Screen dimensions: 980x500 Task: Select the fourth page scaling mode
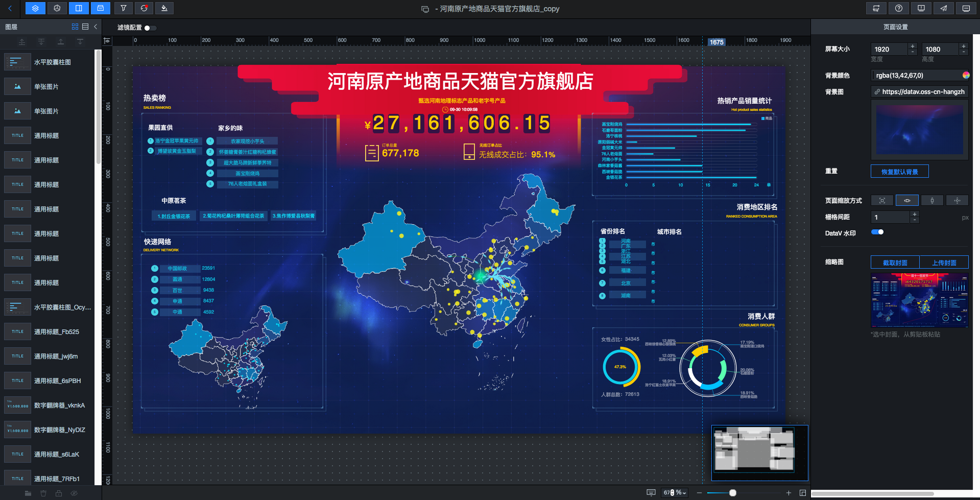(x=957, y=200)
